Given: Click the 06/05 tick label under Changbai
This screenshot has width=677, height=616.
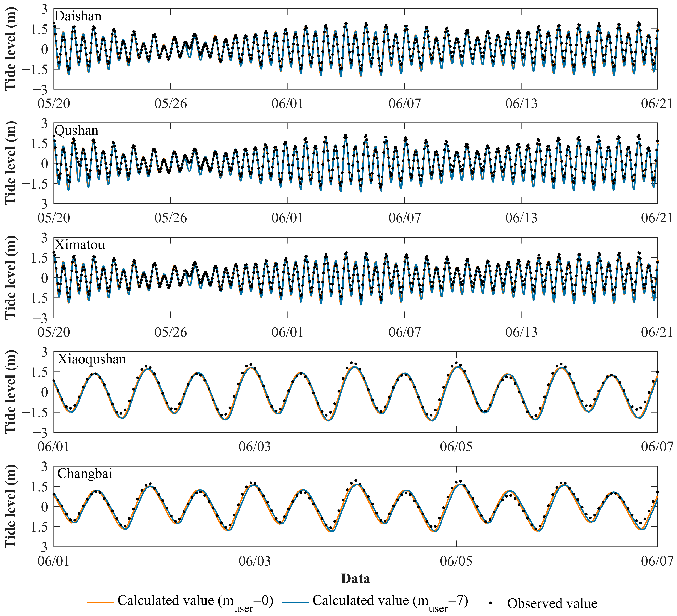Looking at the screenshot, I should coord(456,561).
